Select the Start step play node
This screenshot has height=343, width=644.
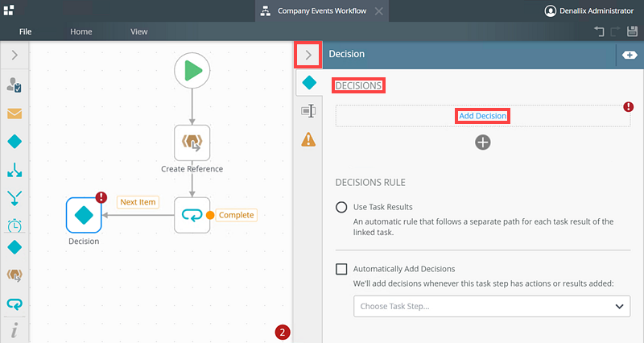[x=192, y=71]
